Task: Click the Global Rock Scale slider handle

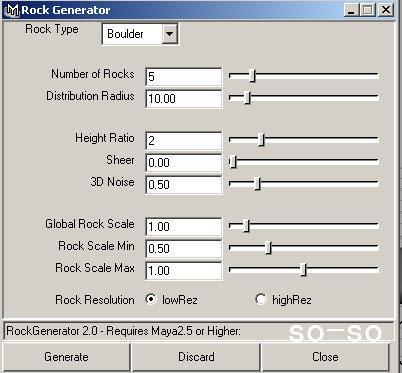Action: pos(246,225)
